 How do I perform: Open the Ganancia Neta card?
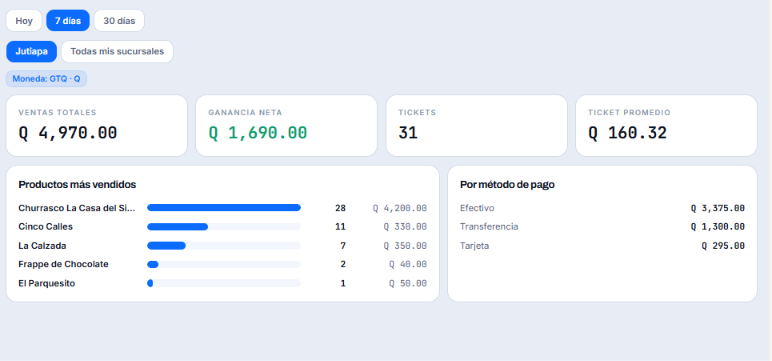[287, 126]
